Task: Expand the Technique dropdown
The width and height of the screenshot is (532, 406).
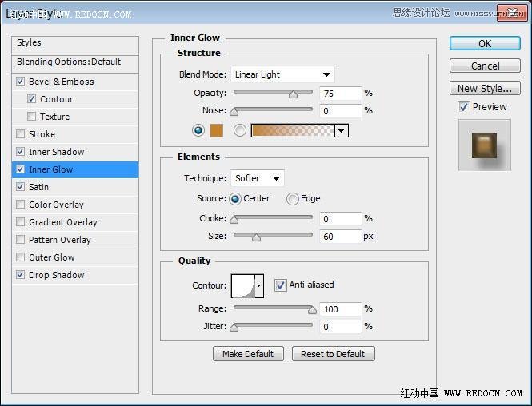Action: click(x=258, y=178)
